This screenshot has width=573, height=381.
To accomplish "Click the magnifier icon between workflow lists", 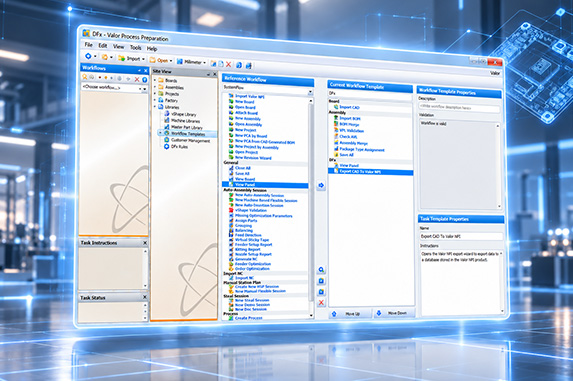I will coord(321,270).
